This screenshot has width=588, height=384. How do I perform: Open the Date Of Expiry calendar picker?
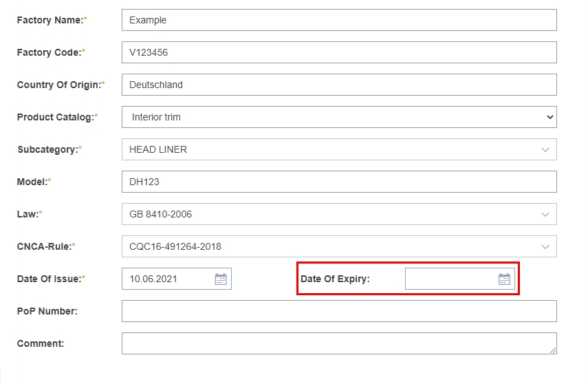pos(504,279)
